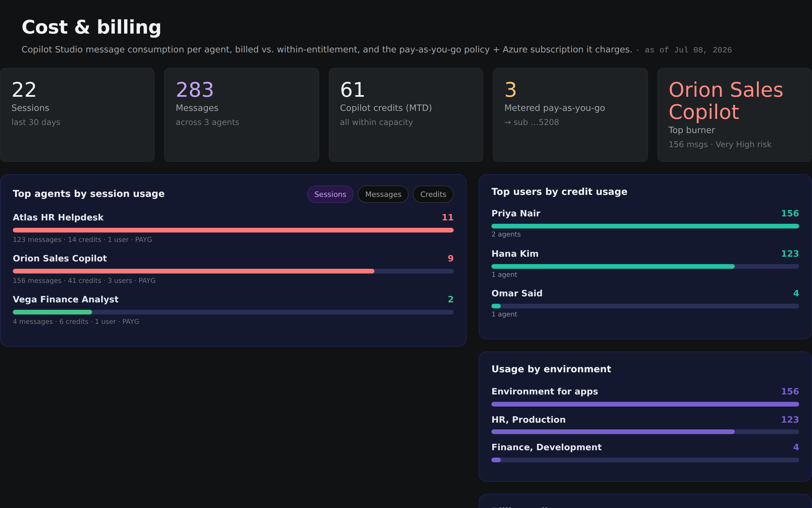Select Orion Sales Copilot agent row

(x=233, y=268)
